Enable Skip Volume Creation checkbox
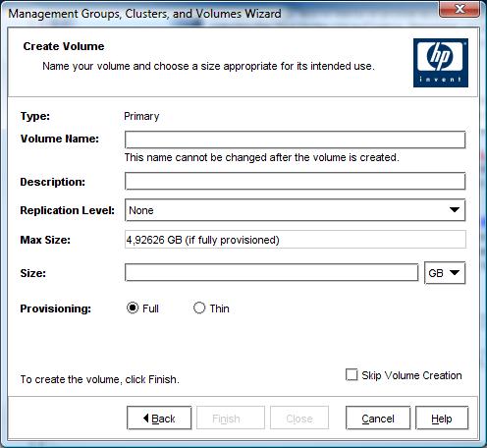 [352, 374]
